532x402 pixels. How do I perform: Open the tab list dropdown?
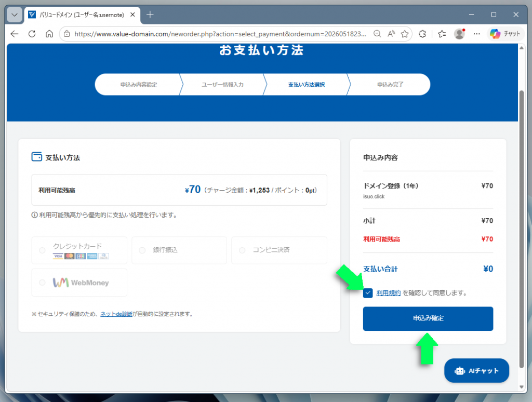[14, 15]
